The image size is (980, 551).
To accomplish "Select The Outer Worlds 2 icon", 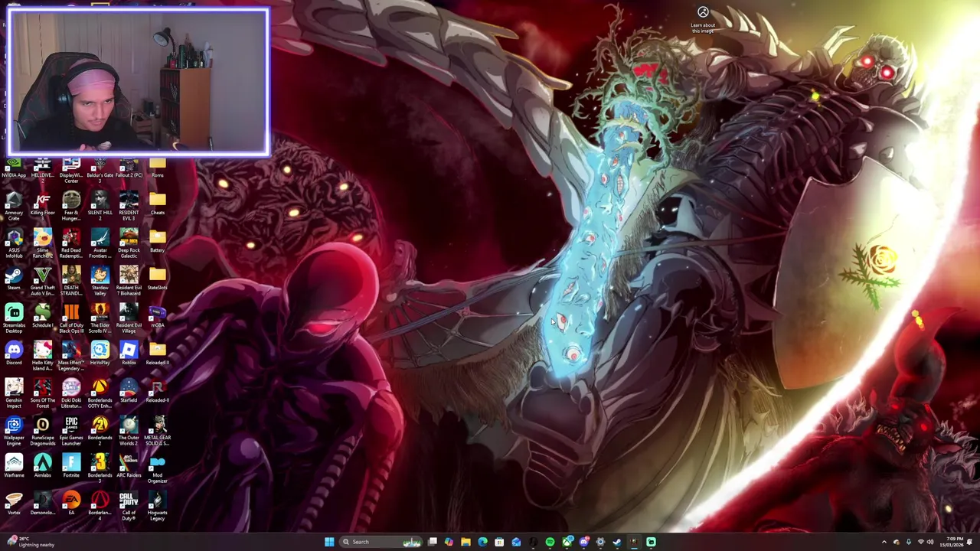I will tap(129, 431).
